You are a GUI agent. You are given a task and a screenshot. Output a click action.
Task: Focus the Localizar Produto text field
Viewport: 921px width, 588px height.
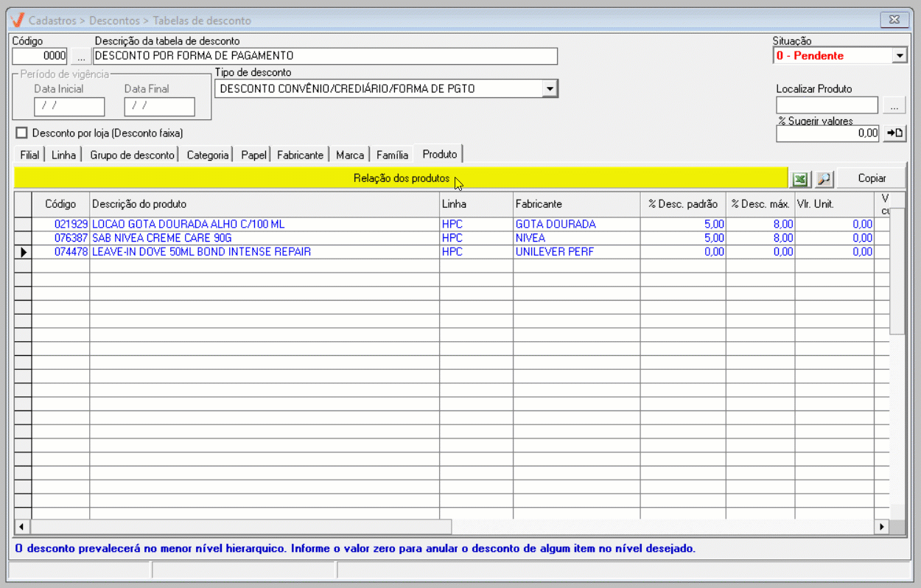tap(827, 106)
